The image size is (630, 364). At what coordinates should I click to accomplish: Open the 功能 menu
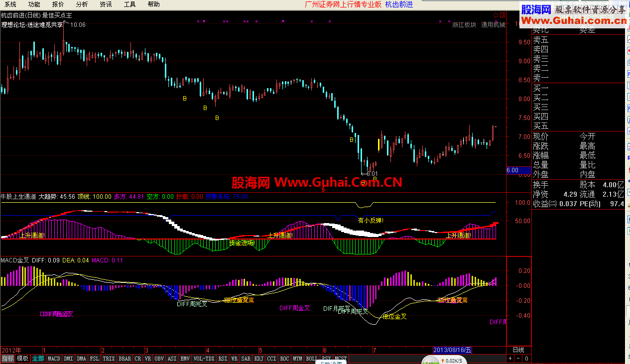(x=34, y=4)
